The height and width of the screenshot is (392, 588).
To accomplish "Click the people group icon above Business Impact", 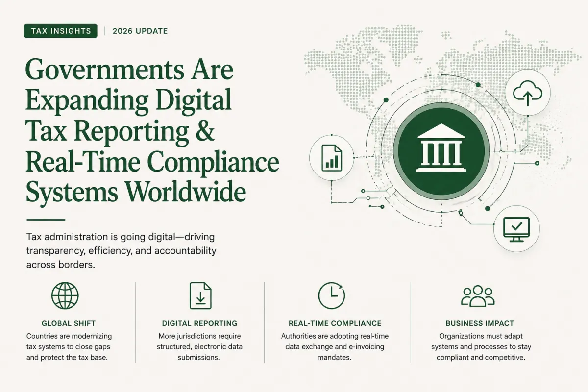I will coord(478,296).
